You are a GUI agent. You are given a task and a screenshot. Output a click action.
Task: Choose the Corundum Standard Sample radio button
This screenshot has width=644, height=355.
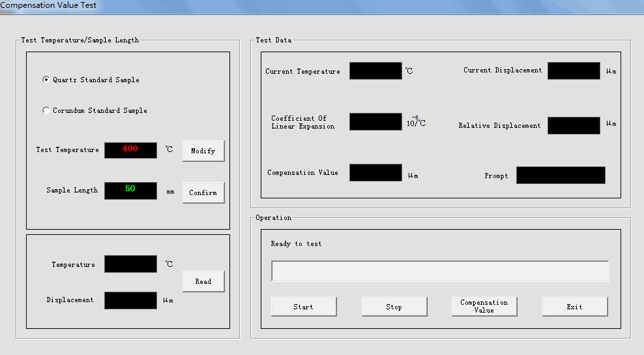[46, 110]
